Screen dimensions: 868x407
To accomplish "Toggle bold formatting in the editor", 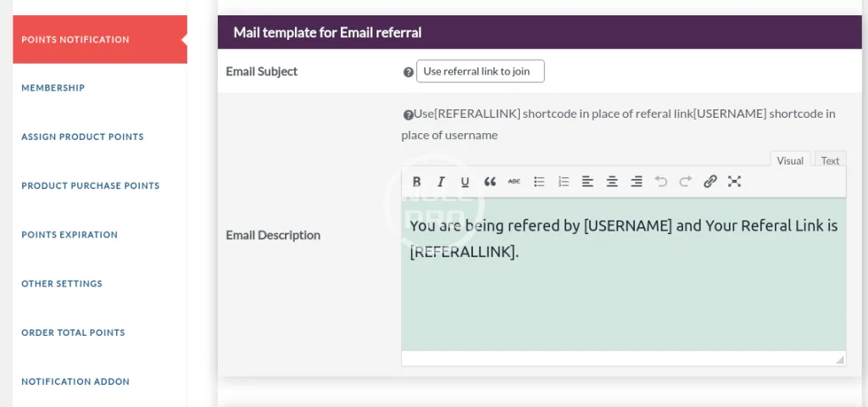I will point(416,181).
